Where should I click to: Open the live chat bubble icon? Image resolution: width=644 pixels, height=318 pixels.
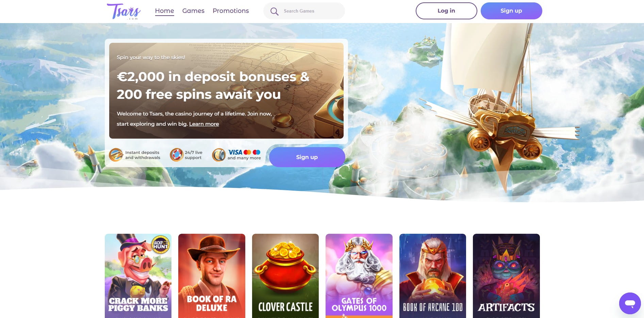pos(630,303)
